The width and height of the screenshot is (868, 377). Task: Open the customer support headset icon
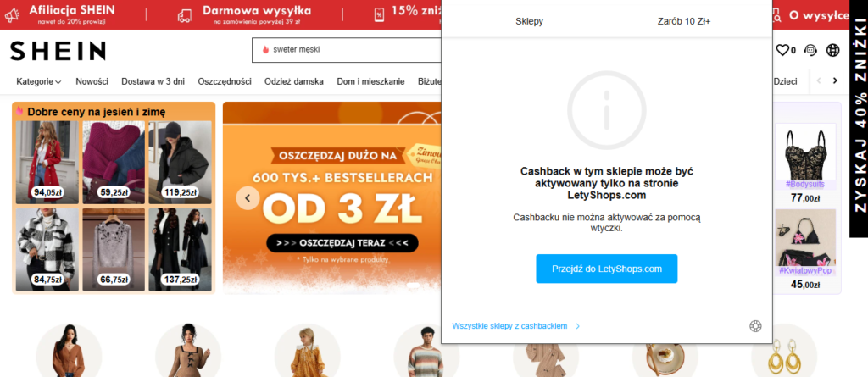(811, 50)
